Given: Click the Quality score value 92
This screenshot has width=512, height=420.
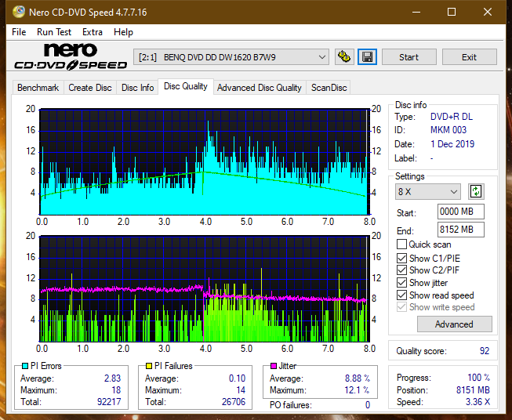Looking at the screenshot, I should 485,351.
